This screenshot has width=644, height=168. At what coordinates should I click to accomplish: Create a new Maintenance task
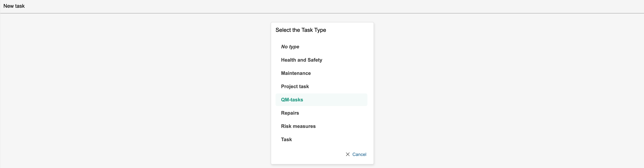[296, 73]
